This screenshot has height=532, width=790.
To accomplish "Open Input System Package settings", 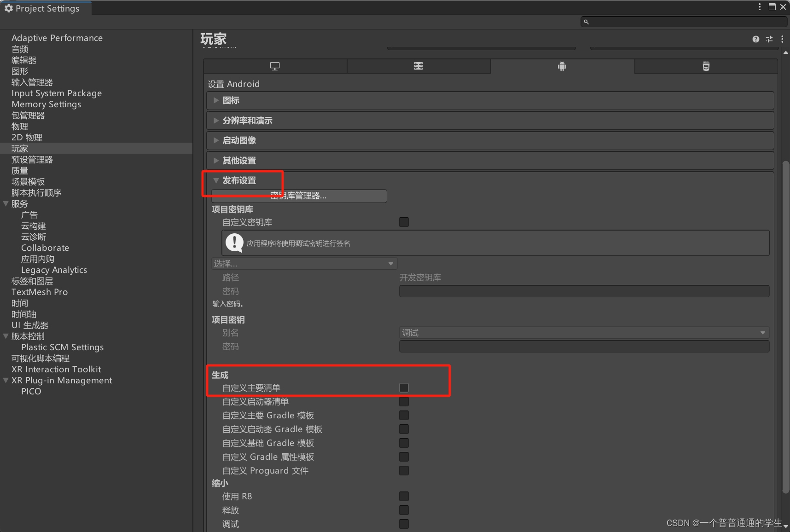I will coord(57,93).
